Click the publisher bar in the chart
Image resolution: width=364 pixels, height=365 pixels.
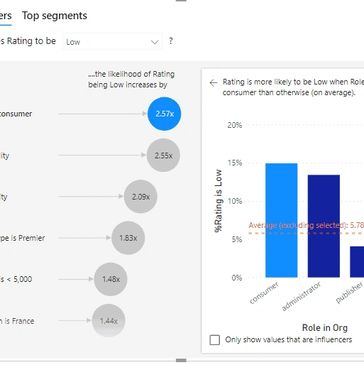coord(357,262)
